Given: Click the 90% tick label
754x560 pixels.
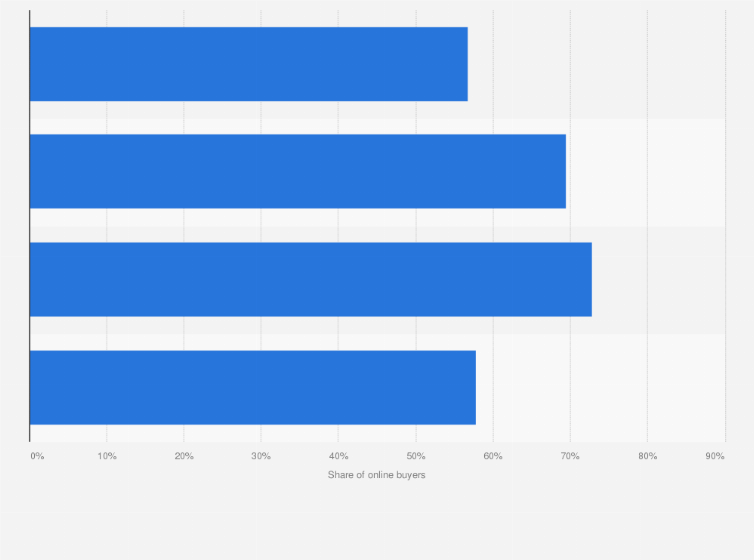Looking at the screenshot, I should 715,456.
